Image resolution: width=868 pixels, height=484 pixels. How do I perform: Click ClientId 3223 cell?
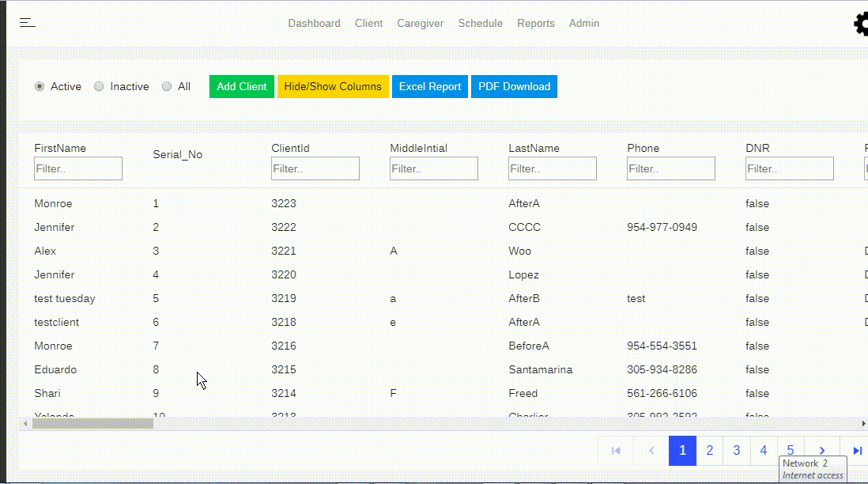tap(284, 203)
